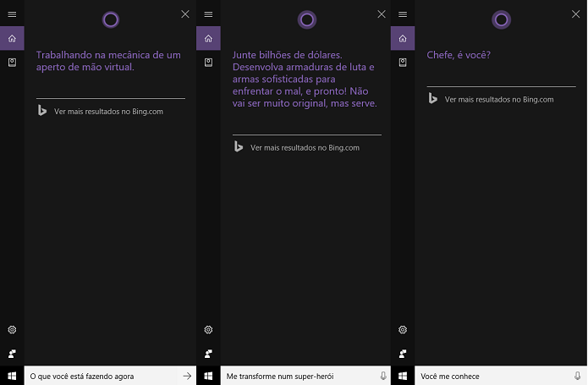
Task: Open Notebook icon in the left Cortana panel
Action: click(x=12, y=63)
